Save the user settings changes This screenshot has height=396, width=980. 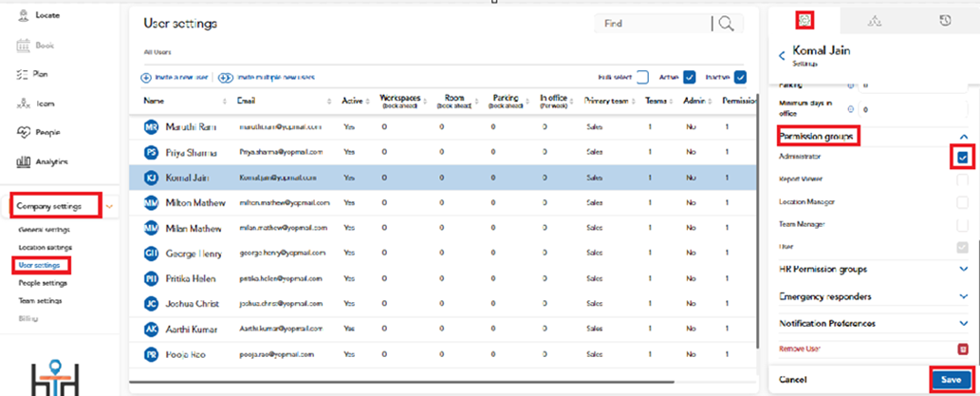pyautogui.click(x=952, y=380)
